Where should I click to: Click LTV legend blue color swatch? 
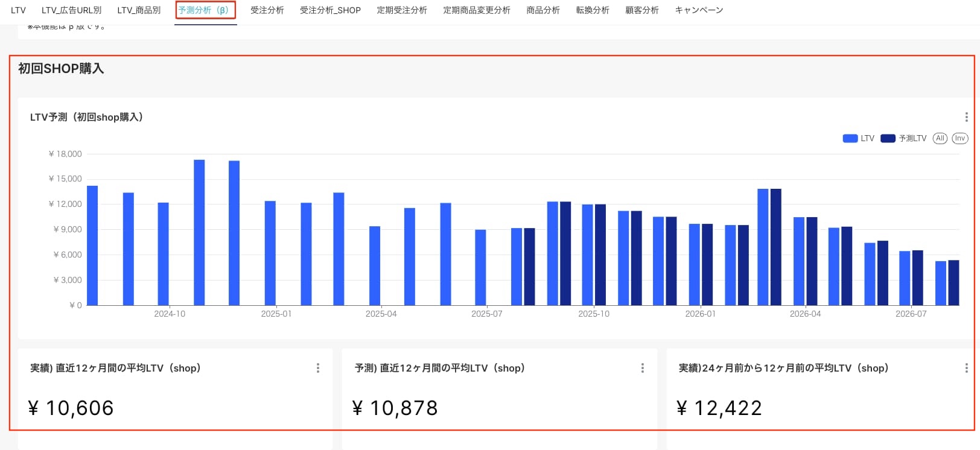pos(850,138)
